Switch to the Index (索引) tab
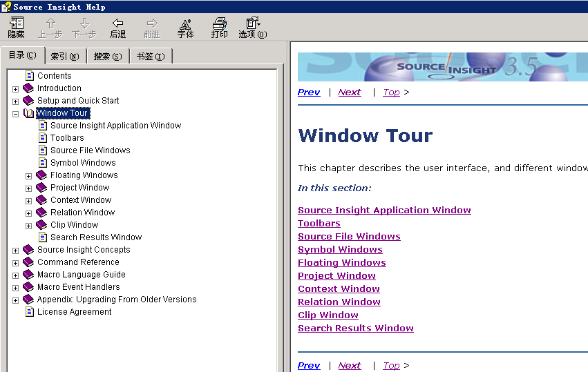 point(65,56)
